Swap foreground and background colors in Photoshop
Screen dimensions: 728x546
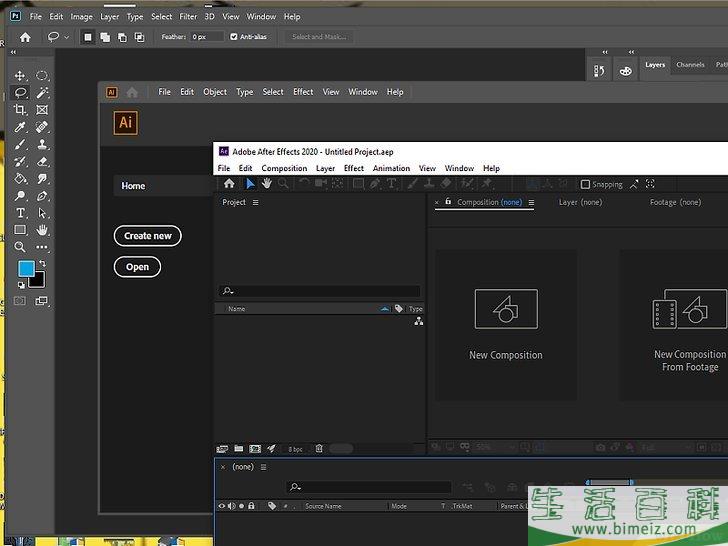(42, 263)
